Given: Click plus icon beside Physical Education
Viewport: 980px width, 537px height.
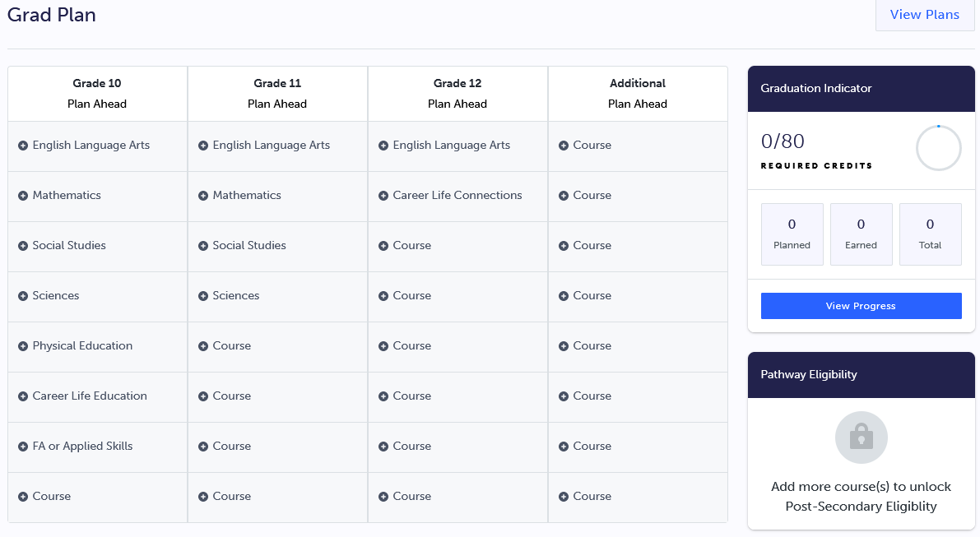Looking at the screenshot, I should coord(23,346).
